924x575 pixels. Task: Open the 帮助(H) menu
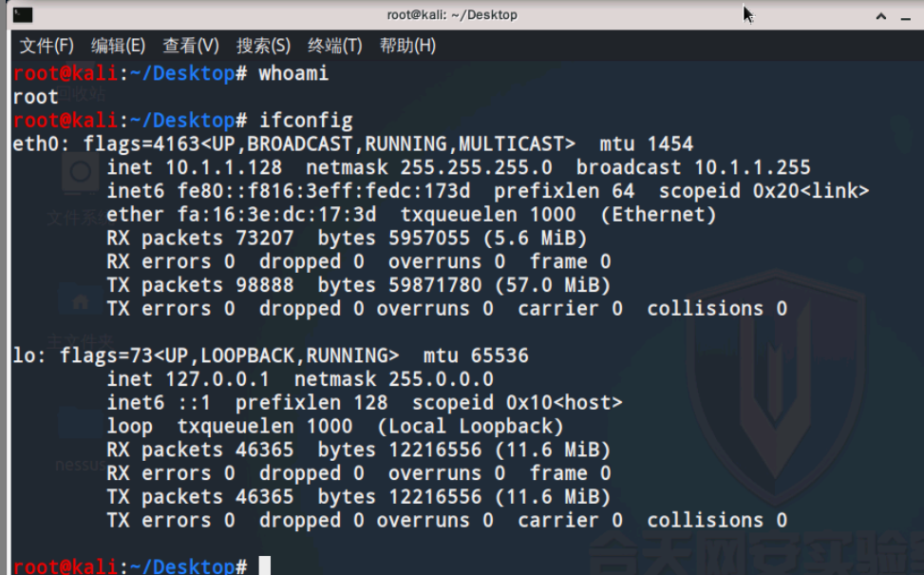[407, 46]
